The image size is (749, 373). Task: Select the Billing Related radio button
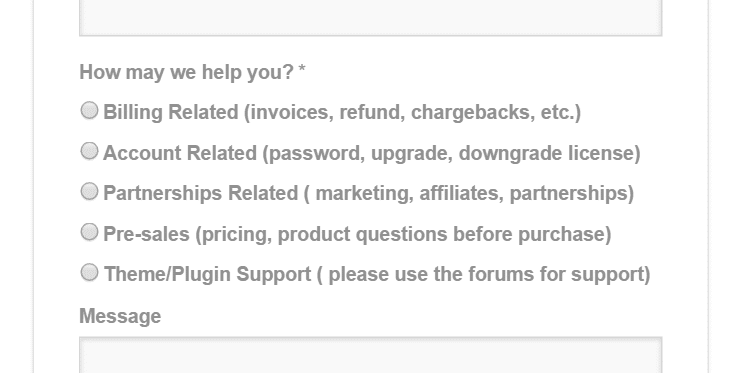(x=89, y=110)
